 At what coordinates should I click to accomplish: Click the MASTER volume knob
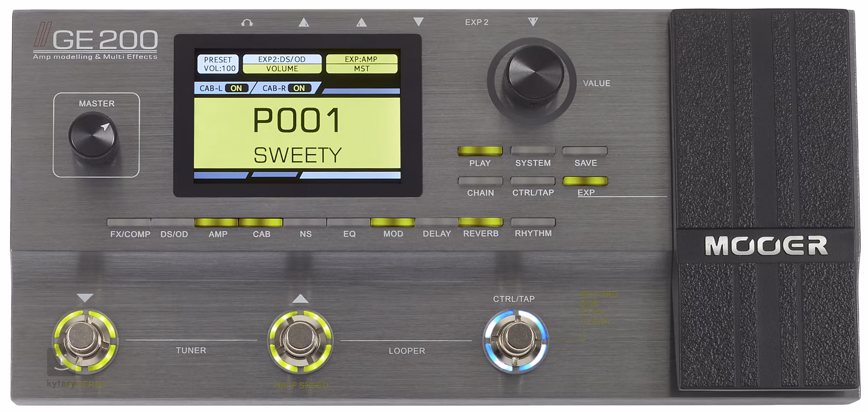[93, 136]
